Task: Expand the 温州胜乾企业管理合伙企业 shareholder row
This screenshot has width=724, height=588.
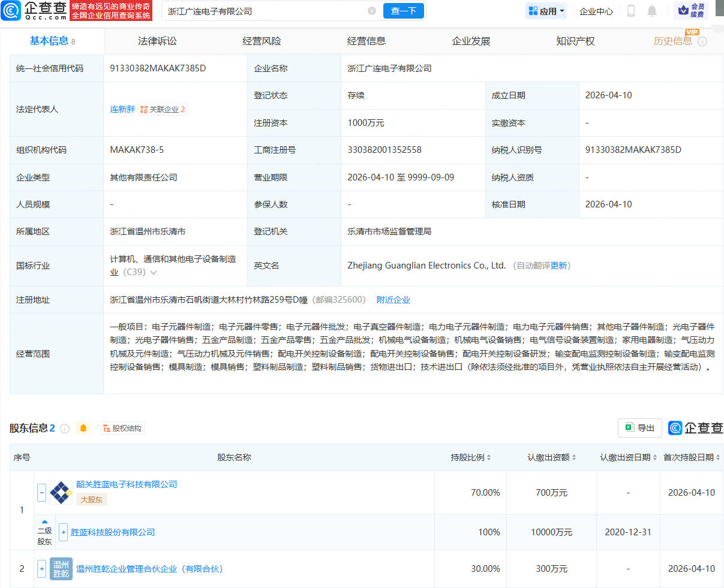Action: click(x=41, y=568)
